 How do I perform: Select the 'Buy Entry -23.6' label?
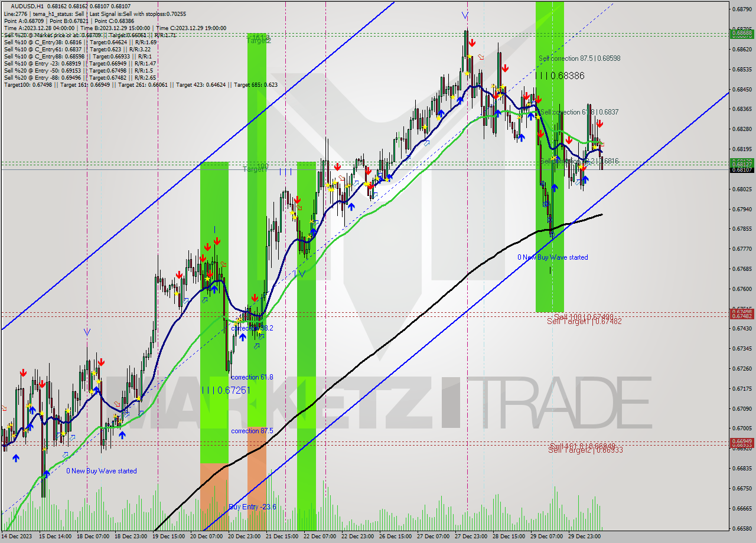[252, 507]
